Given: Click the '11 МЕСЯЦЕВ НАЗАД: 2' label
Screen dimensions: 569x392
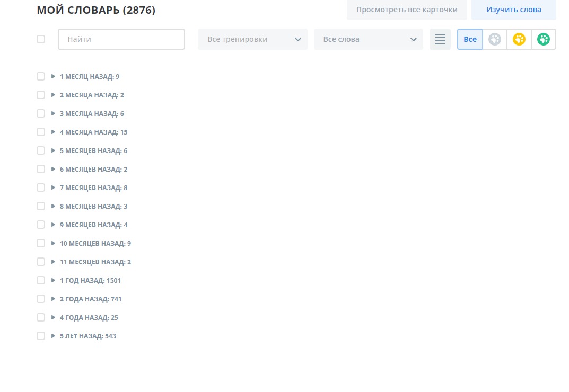Looking at the screenshot, I should tap(95, 262).
